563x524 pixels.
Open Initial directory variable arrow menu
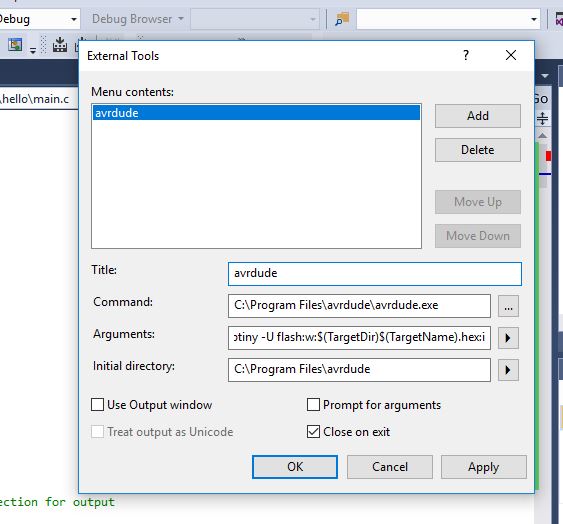click(x=508, y=370)
